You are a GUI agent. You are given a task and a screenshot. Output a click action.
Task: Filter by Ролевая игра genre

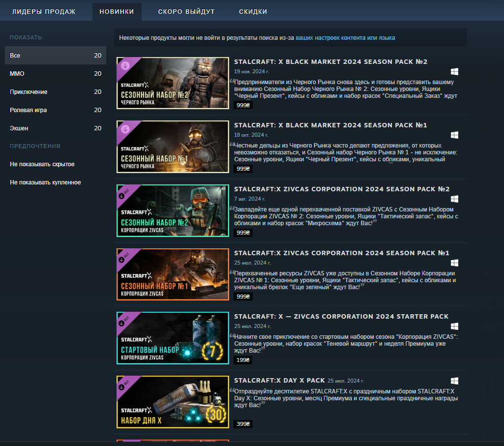(x=56, y=110)
